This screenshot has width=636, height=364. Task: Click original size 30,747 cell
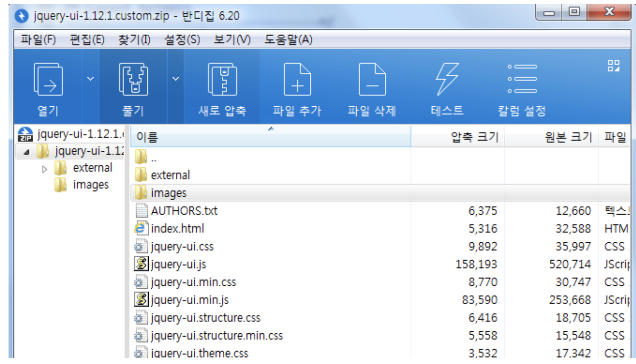573,282
